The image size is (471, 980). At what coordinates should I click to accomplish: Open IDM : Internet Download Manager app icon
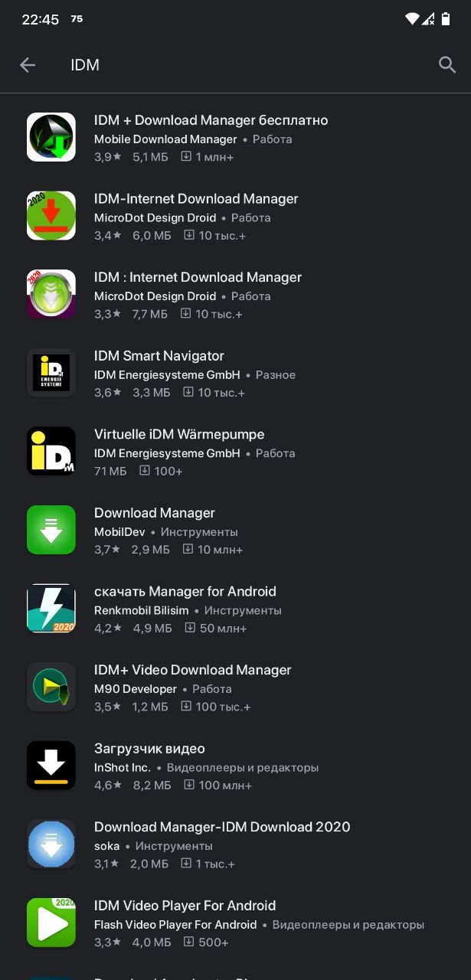pos(51,294)
